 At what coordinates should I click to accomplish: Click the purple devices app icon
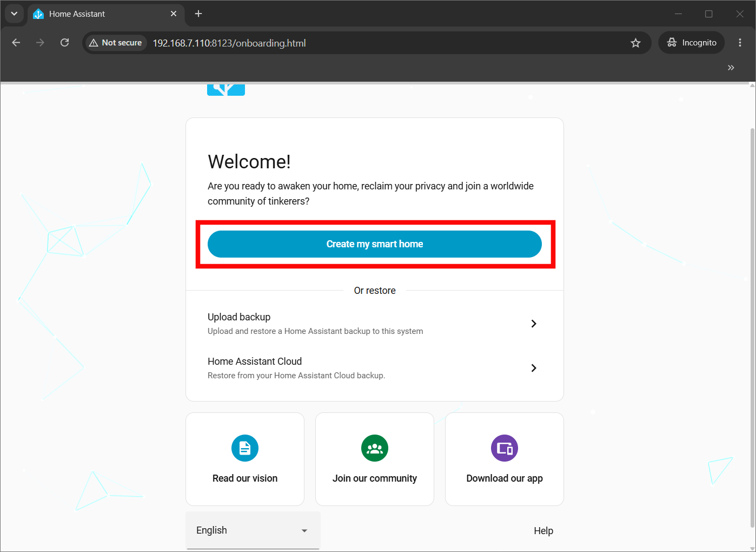pyautogui.click(x=505, y=448)
